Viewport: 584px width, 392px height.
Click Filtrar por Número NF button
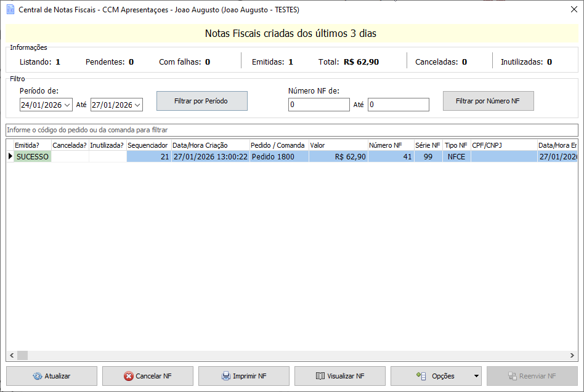click(488, 101)
